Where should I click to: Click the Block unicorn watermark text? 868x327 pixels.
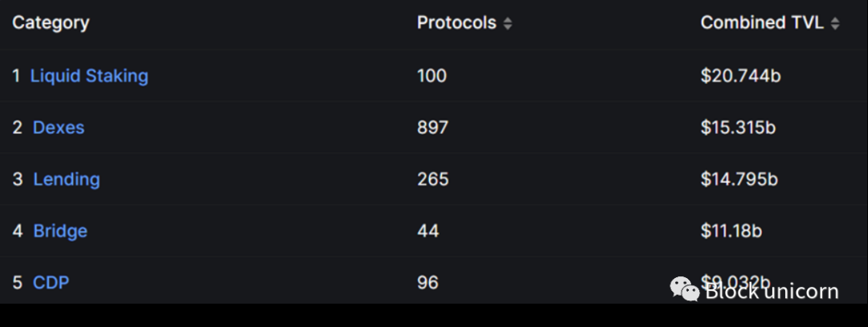coord(772,291)
